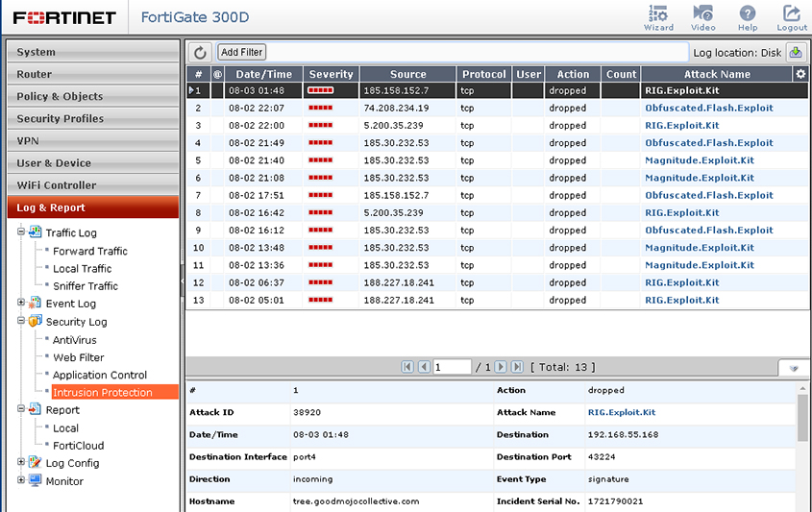Open RIG.Exploit.Kit link in details pane
812x512 pixels.
tap(622, 412)
